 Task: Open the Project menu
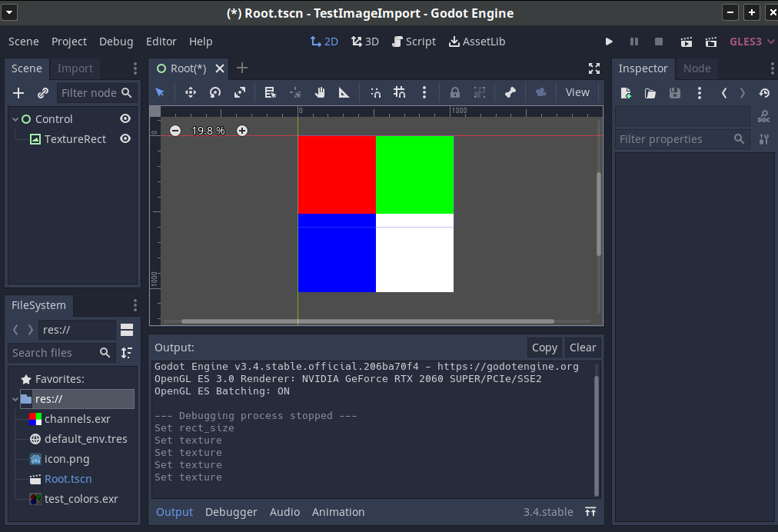pyautogui.click(x=69, y=42)
